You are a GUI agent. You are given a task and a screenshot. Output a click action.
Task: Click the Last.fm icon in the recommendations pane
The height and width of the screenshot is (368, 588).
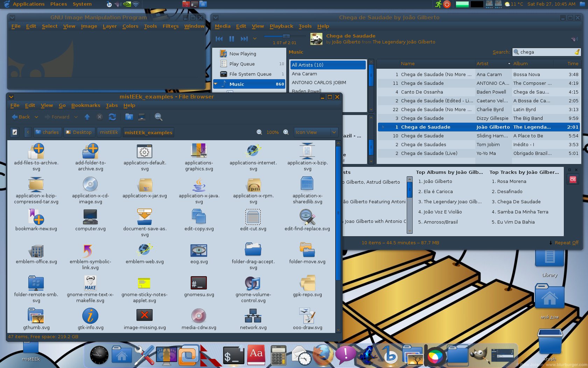point(573,179)
